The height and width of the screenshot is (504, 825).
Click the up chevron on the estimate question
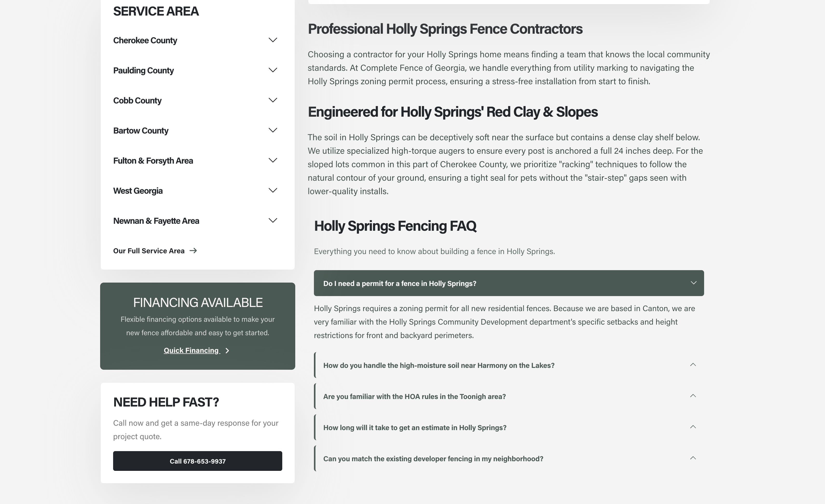pos(693,427)
